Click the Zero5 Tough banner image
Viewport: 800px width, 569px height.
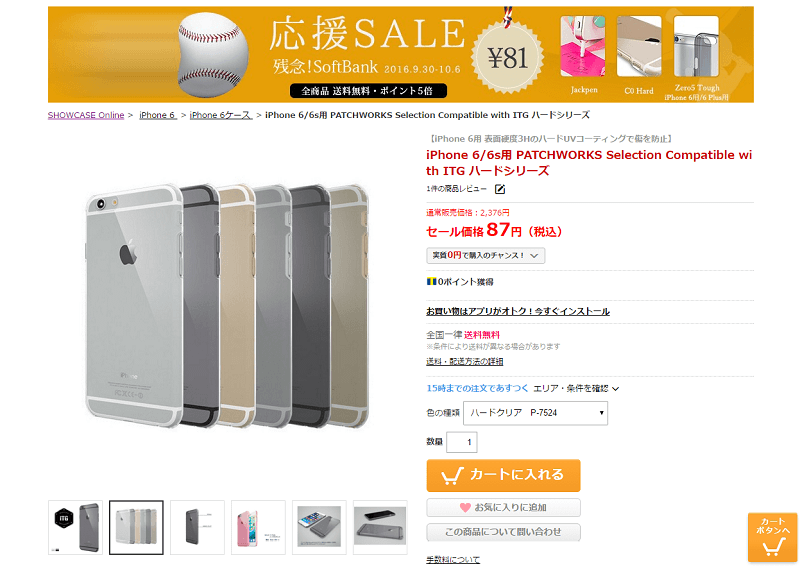point(696,46)
